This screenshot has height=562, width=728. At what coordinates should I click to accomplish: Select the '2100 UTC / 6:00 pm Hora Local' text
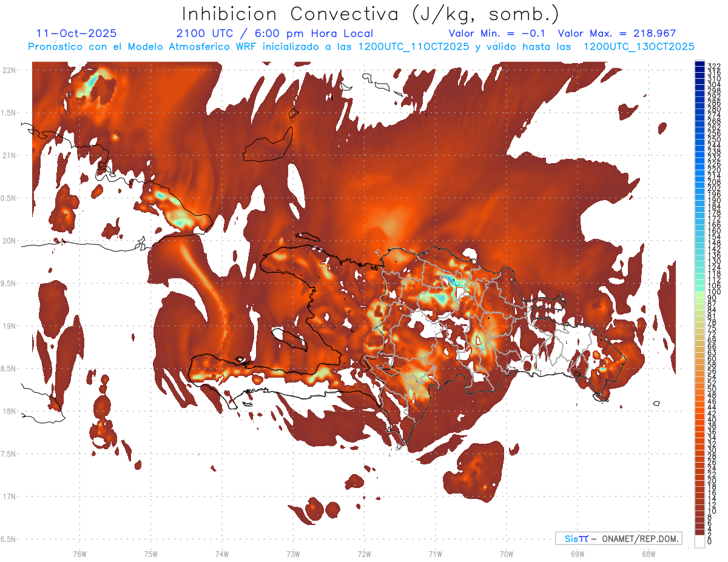[275, 34]
